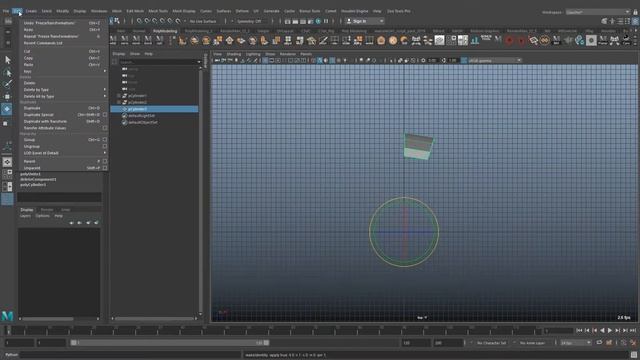Expand LOD (Level of Detail) submenu
The height and width of the screenshot is (360, 640).
click(105, 153)
